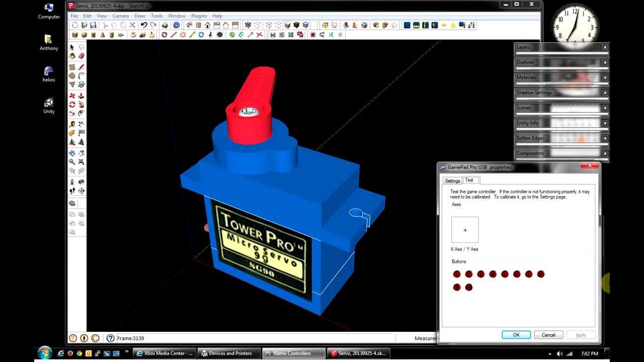This screenshot has width=644, height=362.
Task: Activate the Zoom magnifier tool
Action: click(x=71, y=161)
